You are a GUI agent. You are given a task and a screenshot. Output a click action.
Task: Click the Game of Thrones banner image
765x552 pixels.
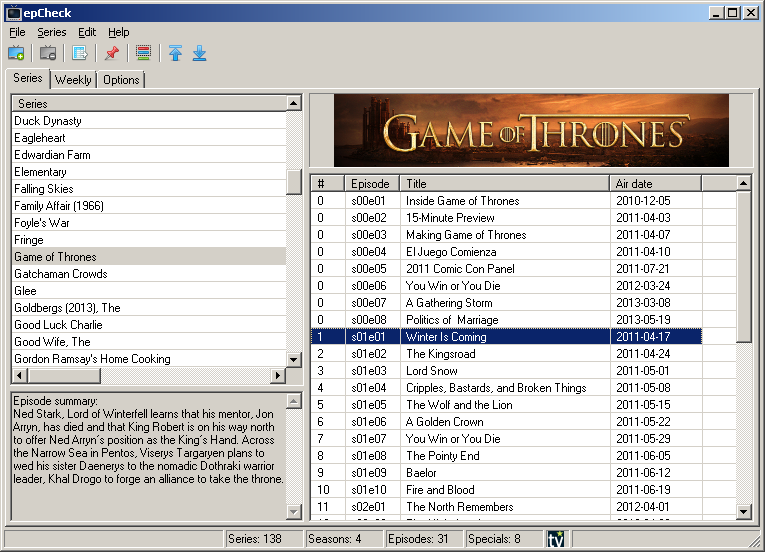[531, 130]
